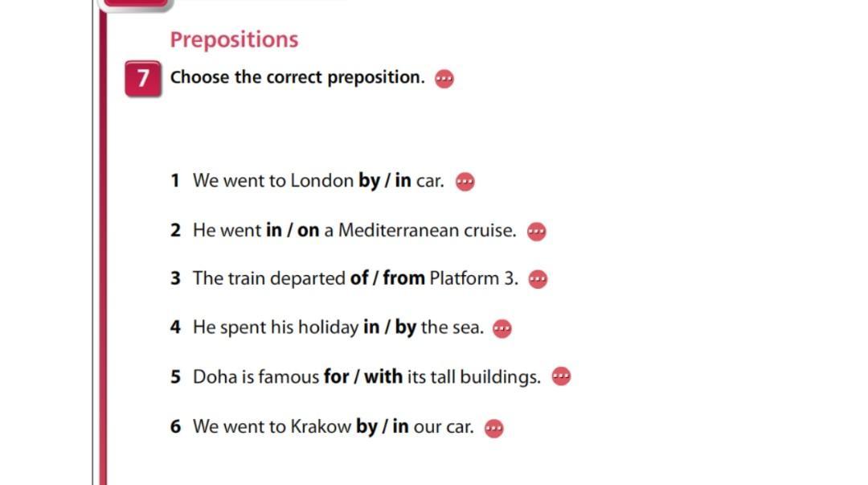Image resolution: width=868 pixels, height=485 pixels.
Task: Select 'for' in the Doha sentence
Action: (x=336, y=376)
